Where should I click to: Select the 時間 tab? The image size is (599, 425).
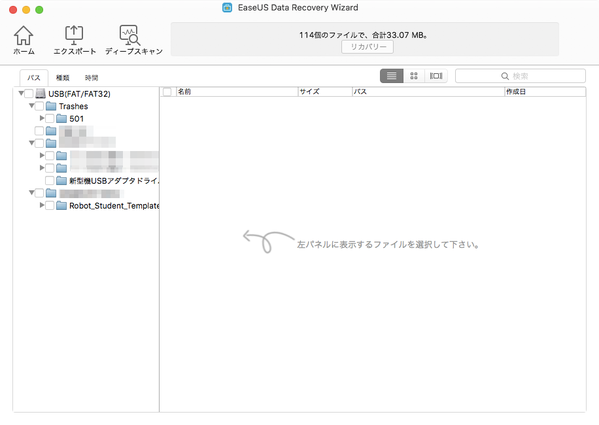click(x=92, y=78)
